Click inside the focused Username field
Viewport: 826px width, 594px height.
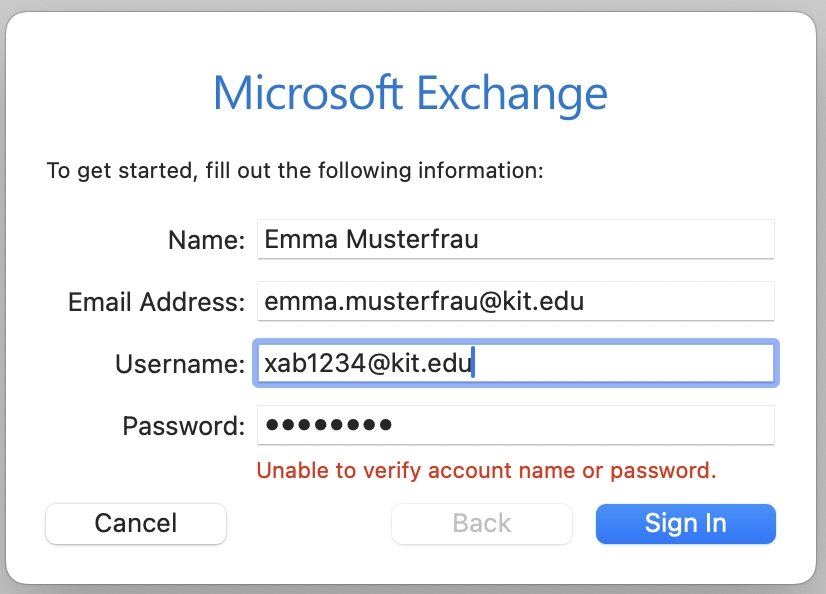coord(620,363)
